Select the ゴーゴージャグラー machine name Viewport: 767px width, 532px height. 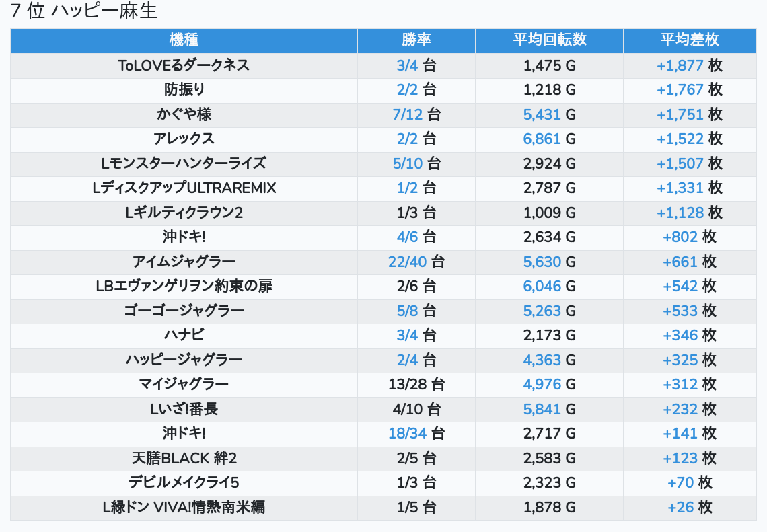pos(184,311)
